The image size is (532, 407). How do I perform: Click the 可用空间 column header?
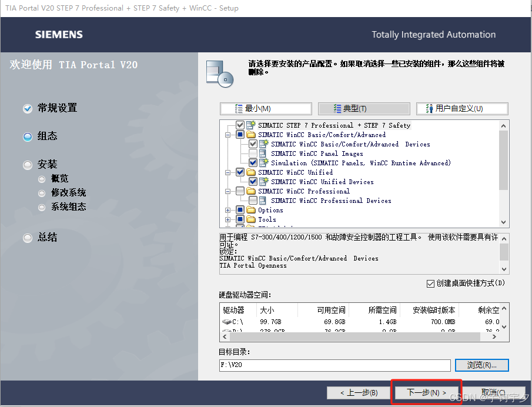pyautogui.click(x=323, y=310)
